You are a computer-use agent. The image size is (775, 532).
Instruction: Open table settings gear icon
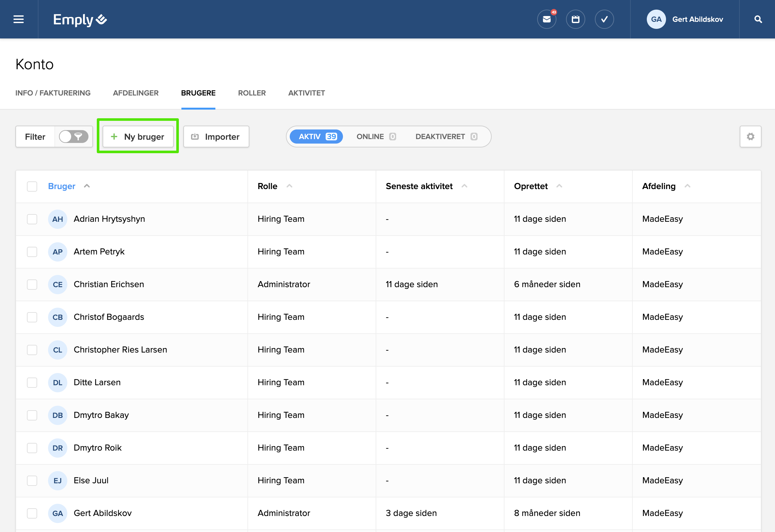750,137
